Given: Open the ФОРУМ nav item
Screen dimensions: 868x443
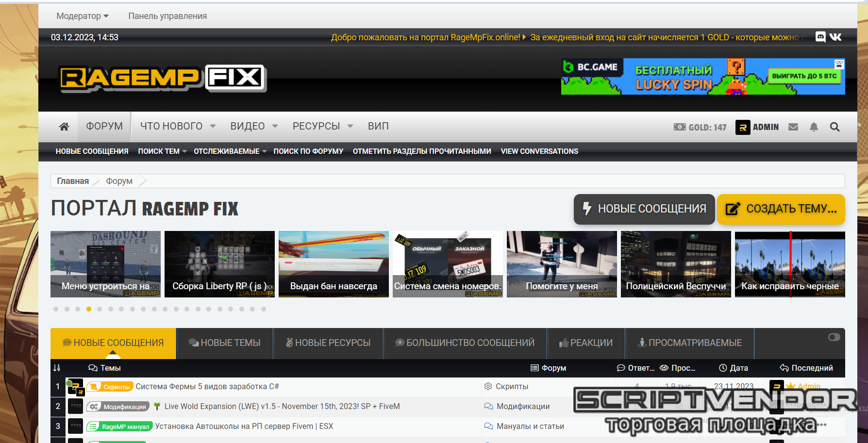Looking at the screenshot, I should [x=104, y=126].
